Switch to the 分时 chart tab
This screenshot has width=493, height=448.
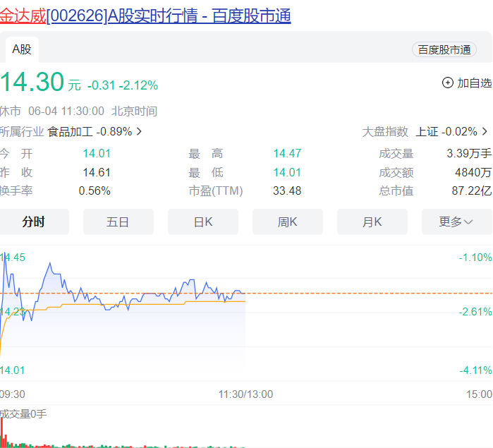pyautogui.click(x=34, y=222)
